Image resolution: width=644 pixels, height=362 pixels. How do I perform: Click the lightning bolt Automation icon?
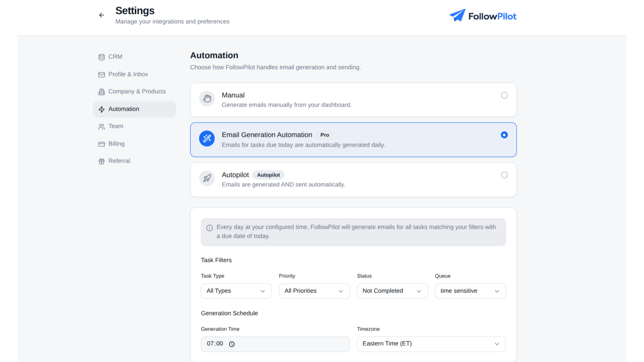click(x=101, y=109)
